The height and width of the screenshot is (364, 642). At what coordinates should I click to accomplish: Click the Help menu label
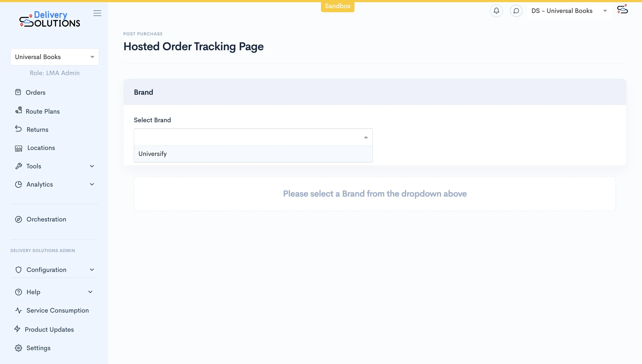click(33, 292)
